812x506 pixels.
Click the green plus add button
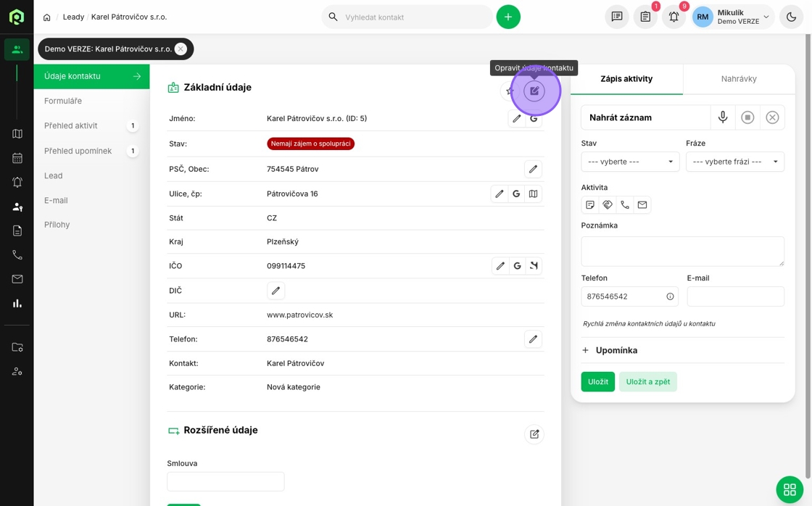(x=508, y=17)
